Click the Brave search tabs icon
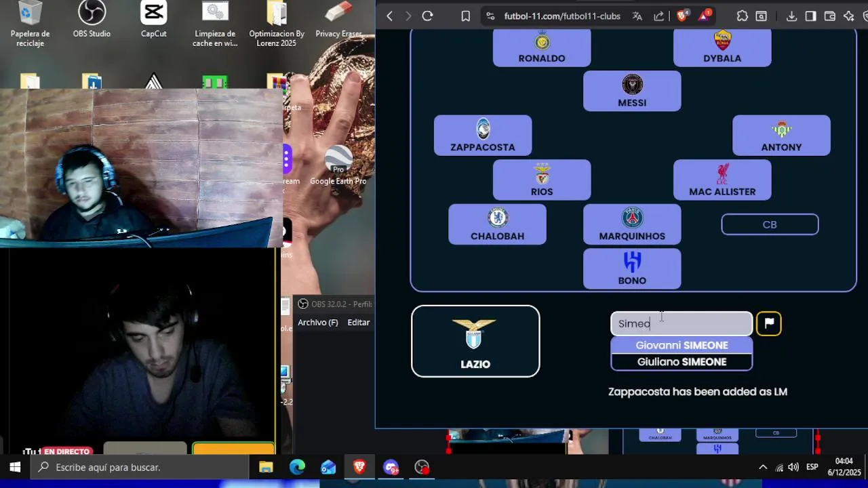 pyautogui.click(x=762, y=16)
